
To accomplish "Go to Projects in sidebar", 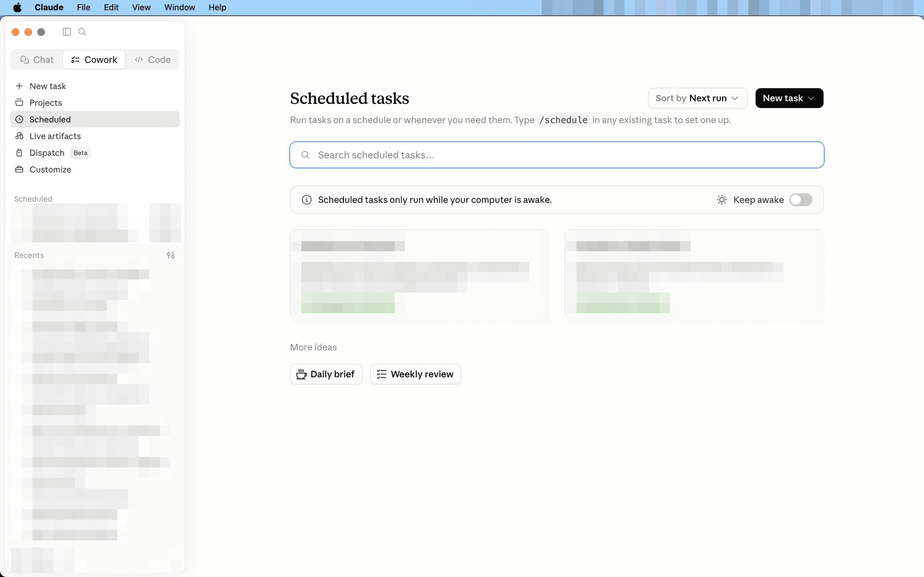I will coord(95,103).
